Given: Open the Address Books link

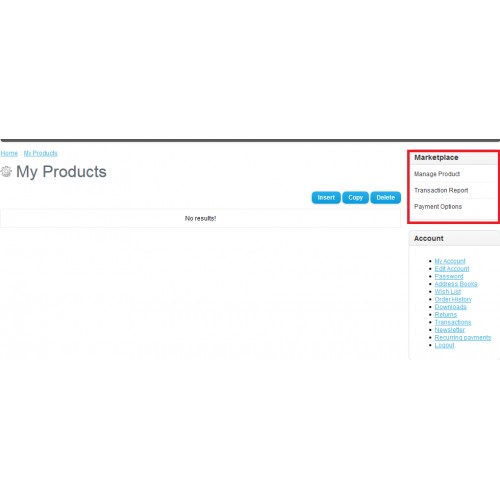Looking at the screenshot, I should 456,284.
